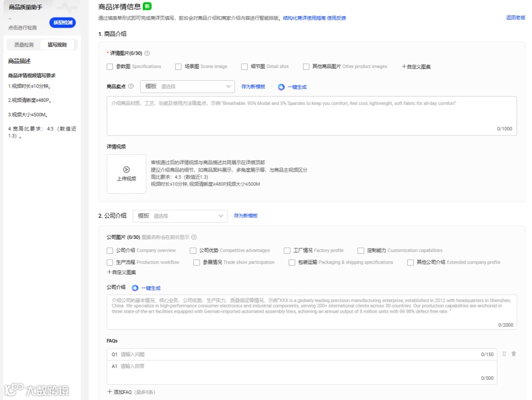Click the help icon beside 商品卖点
Viewport: 532px width, 400px height.
131,86
